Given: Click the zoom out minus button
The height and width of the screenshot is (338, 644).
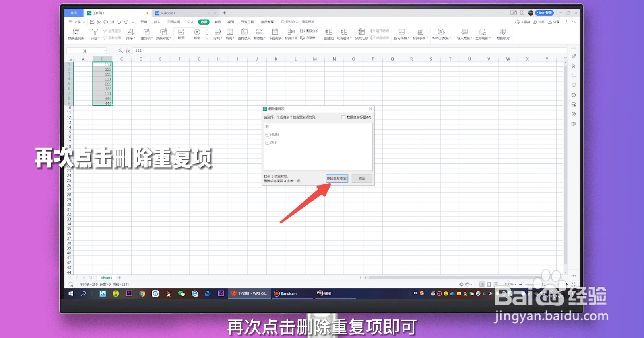Looking at the screenshot, I should (520, 284).
